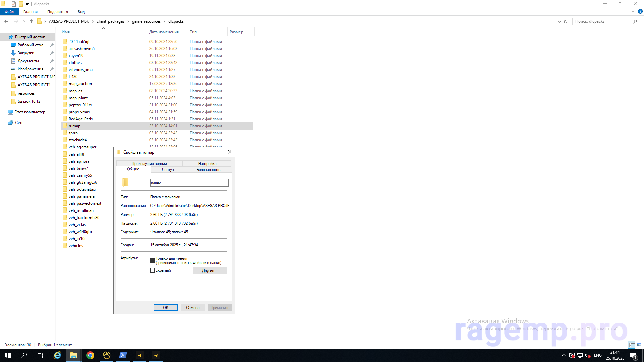644x362 pixels.
Task: Toggle the 'Только для чтения' checkbox
Action: point(152,260)
